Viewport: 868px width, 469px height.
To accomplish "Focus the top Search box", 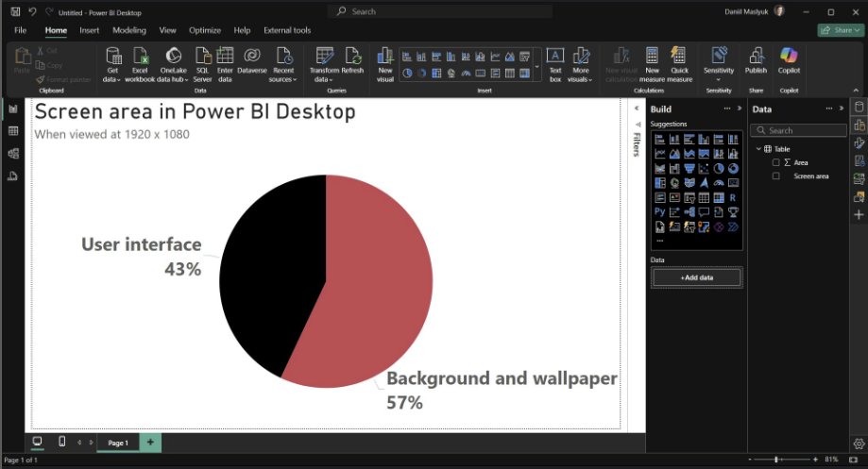I will (440, 11).
